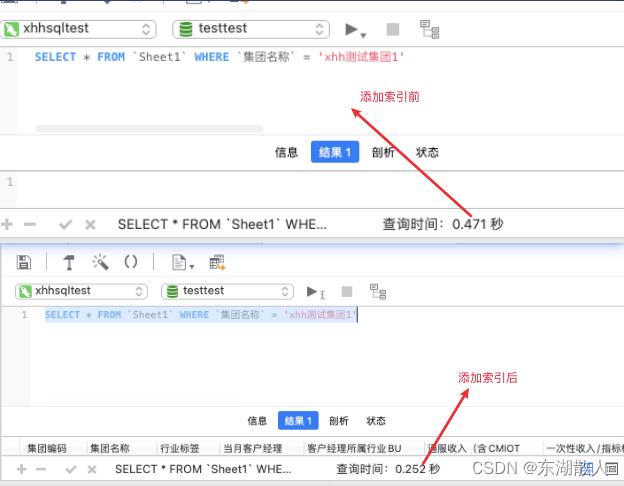This screenshot has height=486, width=624.
Task: Run the selected query in the lower window
Action: coord(312,291)
